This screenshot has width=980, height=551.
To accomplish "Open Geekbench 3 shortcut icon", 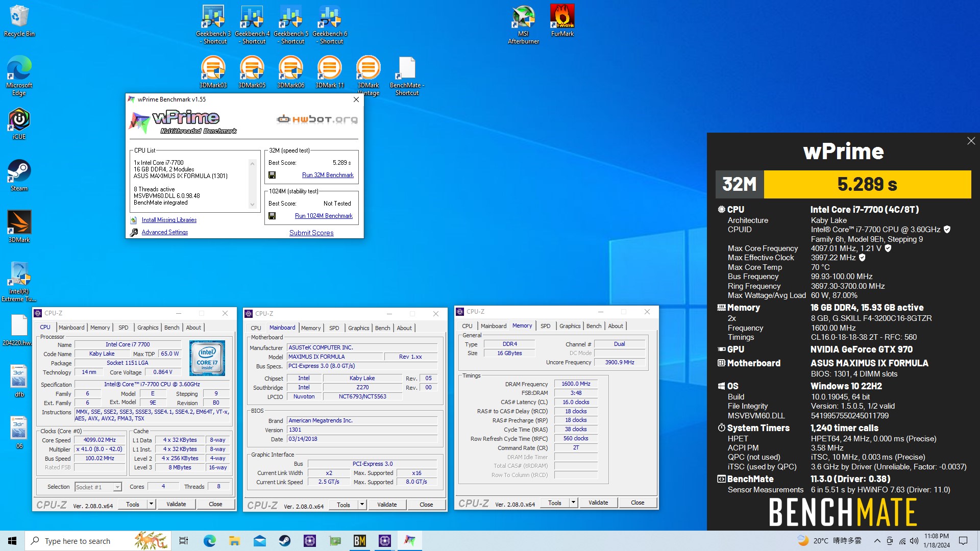I will pyautogui.click(x=213, y=24).
